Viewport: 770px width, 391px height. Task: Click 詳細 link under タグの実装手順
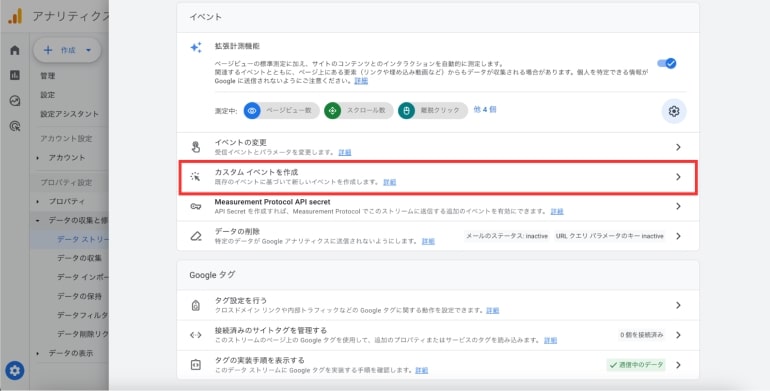(421, 370)
